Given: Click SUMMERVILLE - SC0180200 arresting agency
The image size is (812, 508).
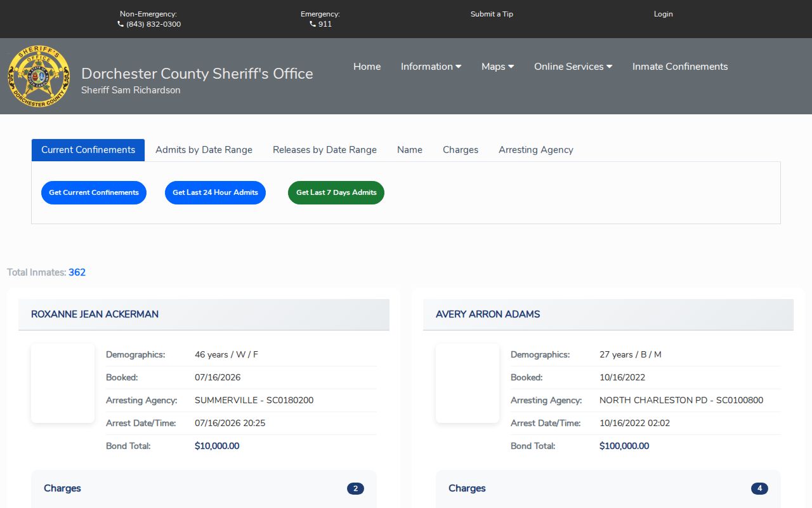Looking at the screenshot, I should 254,400.
